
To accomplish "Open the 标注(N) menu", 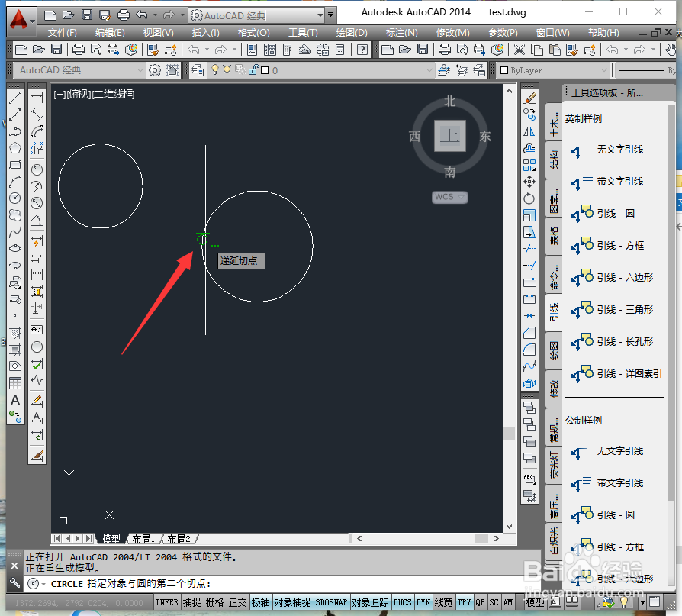I will [401, 33].
